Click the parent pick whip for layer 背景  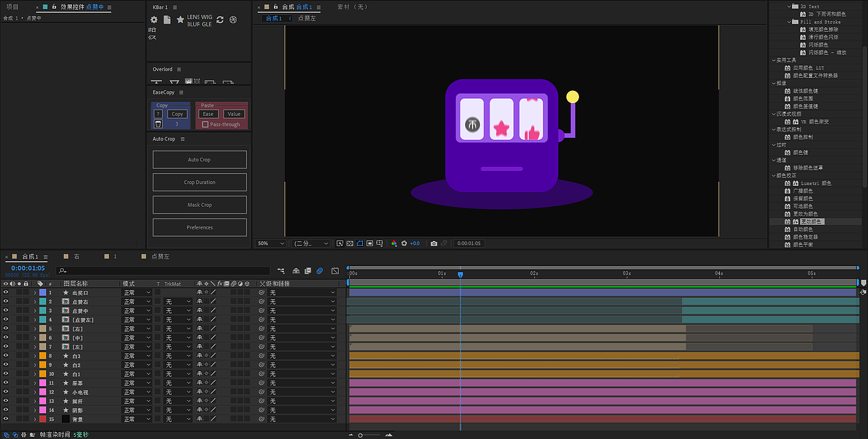pos(262,419)
